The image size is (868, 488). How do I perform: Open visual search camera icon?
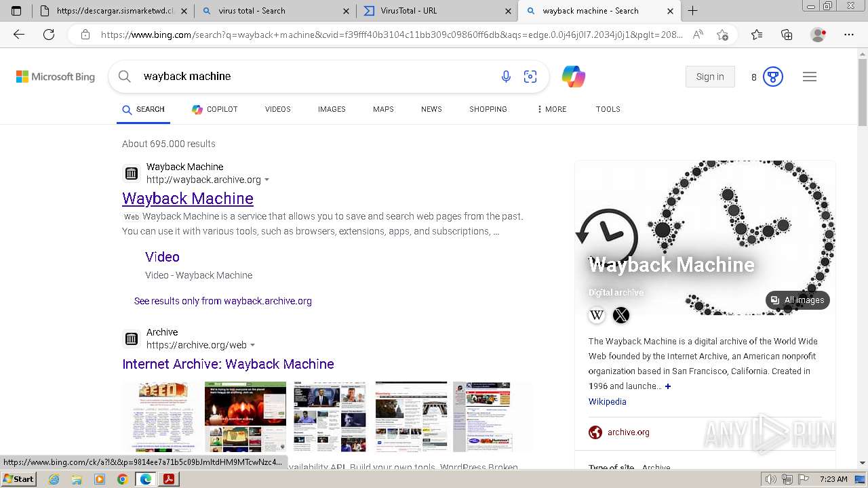[x=530, y=77]
